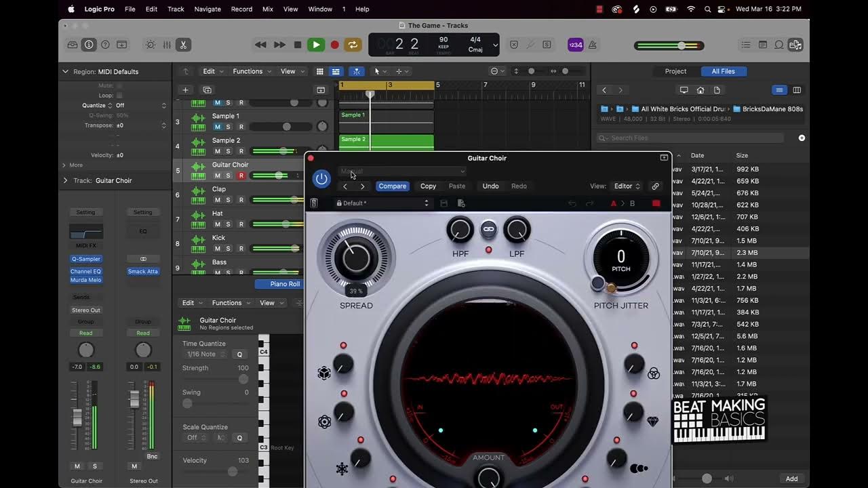Open the Navigate menu
868x488 pixels.
(208, 9)
